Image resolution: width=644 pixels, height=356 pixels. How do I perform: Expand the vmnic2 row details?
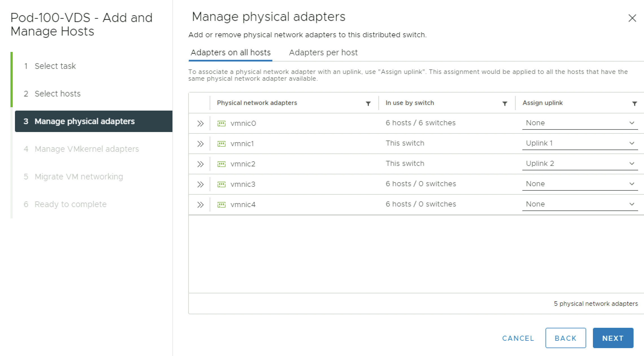pos(200,164)
